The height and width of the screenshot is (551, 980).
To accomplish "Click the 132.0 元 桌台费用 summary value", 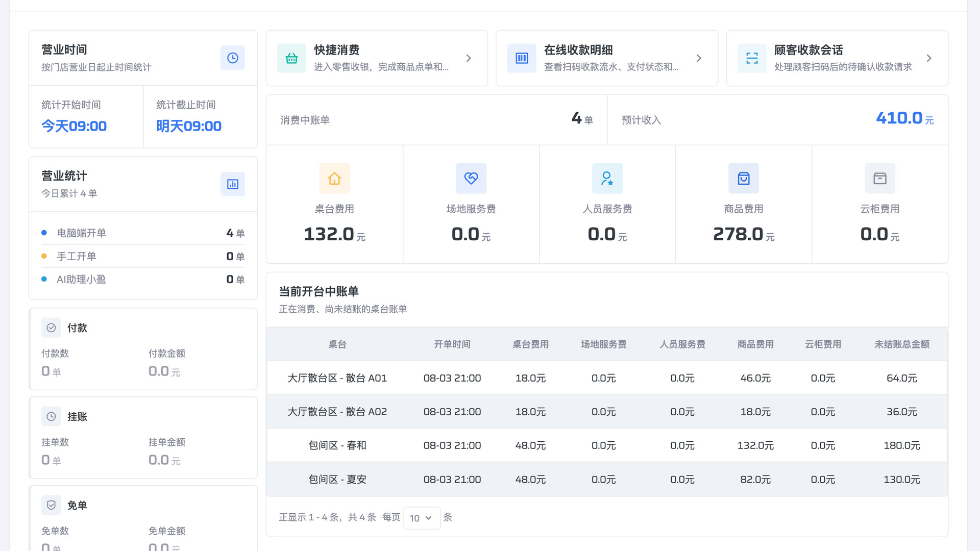I will pos(334,235).
